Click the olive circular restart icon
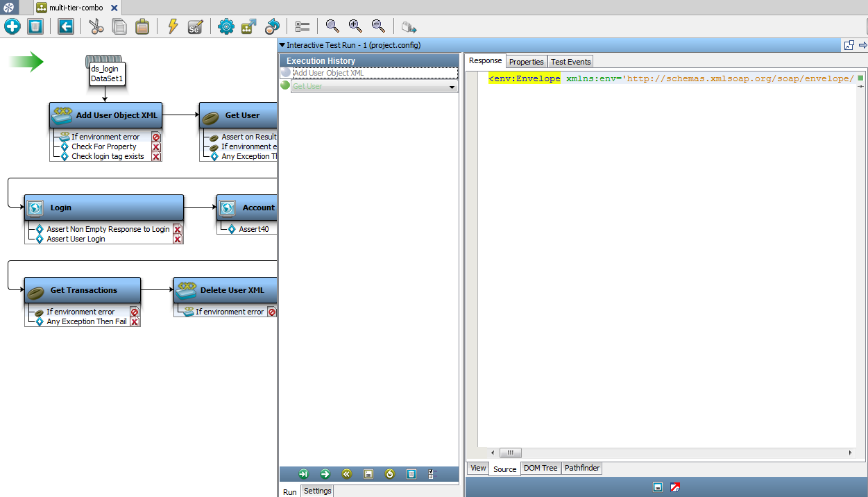 tap(390, 474)
